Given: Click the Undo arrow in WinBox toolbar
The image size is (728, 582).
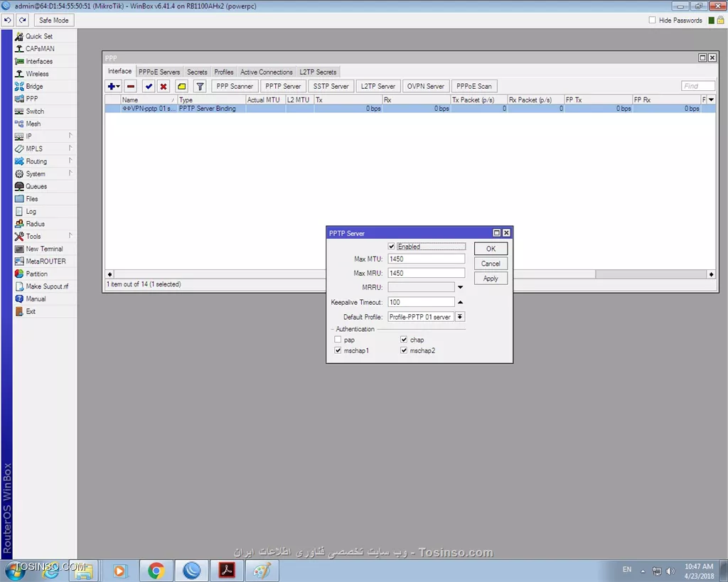Looking at the screenshot, I should [8, 21].
